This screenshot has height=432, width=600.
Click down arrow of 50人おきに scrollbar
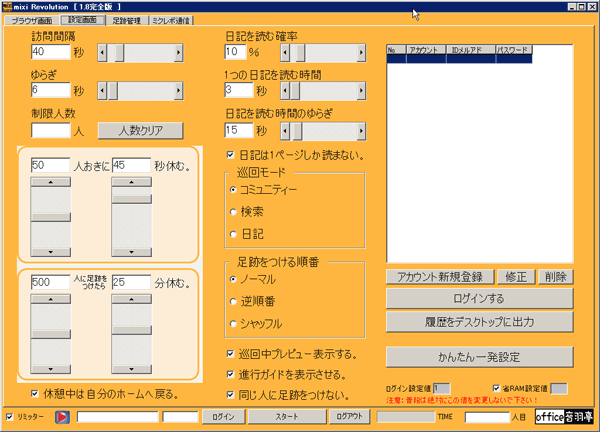[51, 252]
